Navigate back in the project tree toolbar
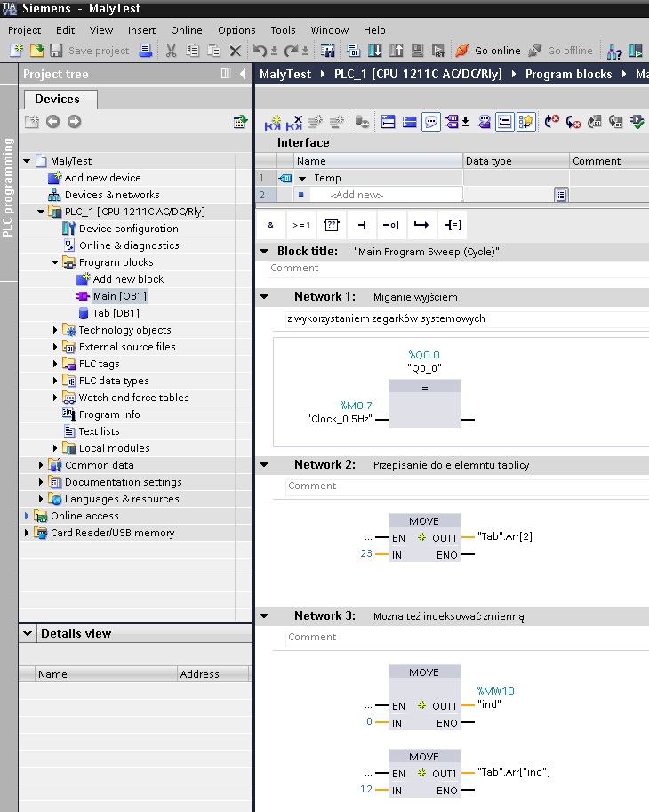This screenshot has height=812, width=649. pos(52,122)
